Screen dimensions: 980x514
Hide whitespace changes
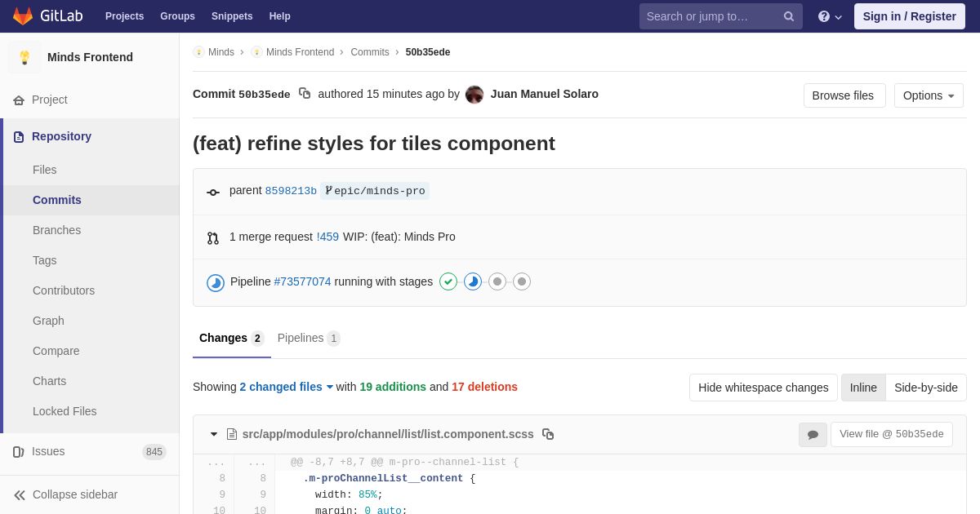pos(764,388)
